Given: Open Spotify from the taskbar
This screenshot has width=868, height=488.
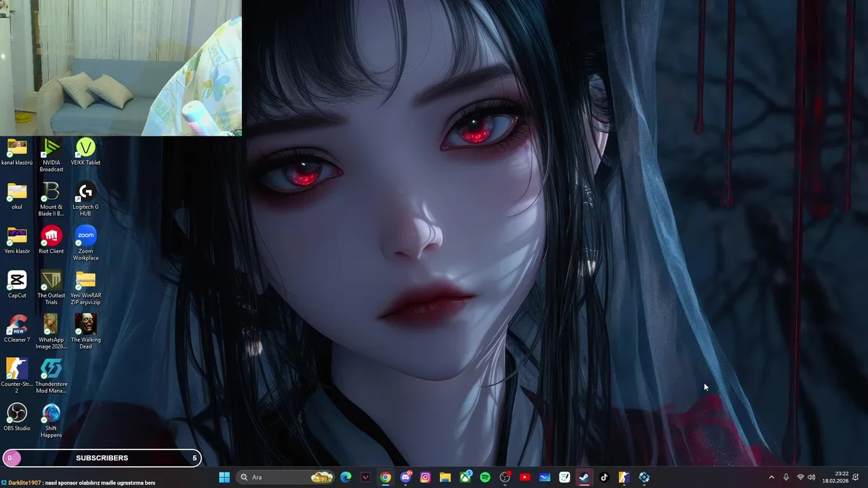Looking at the screenshot, I should [485, 477].
